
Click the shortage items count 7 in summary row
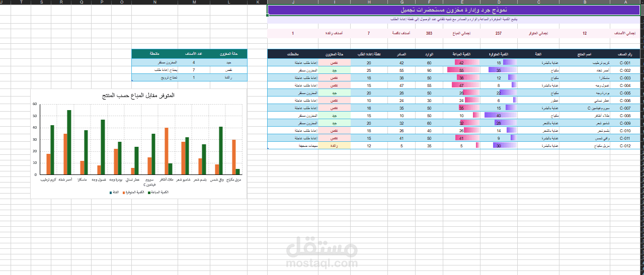point(369,33)
